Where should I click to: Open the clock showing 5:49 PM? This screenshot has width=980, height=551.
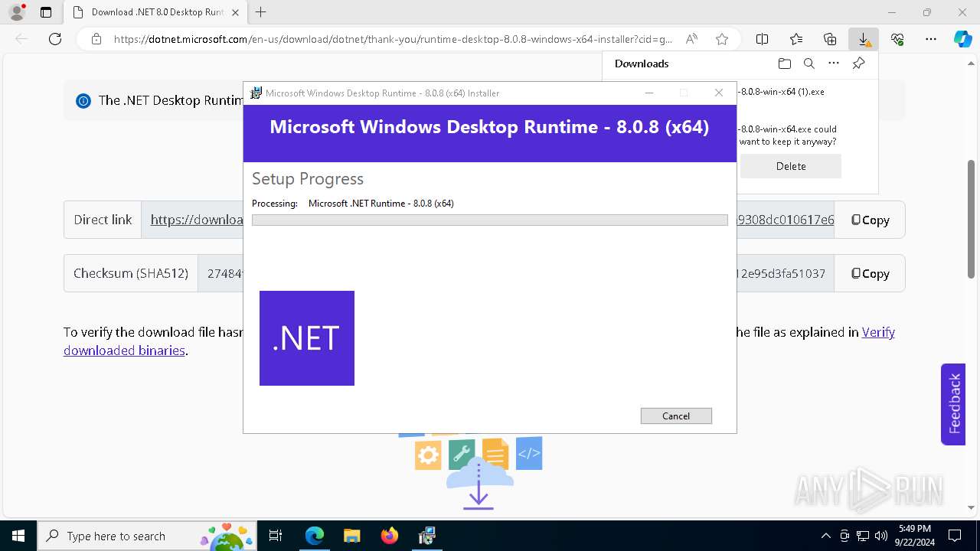[x=914, y=536]
